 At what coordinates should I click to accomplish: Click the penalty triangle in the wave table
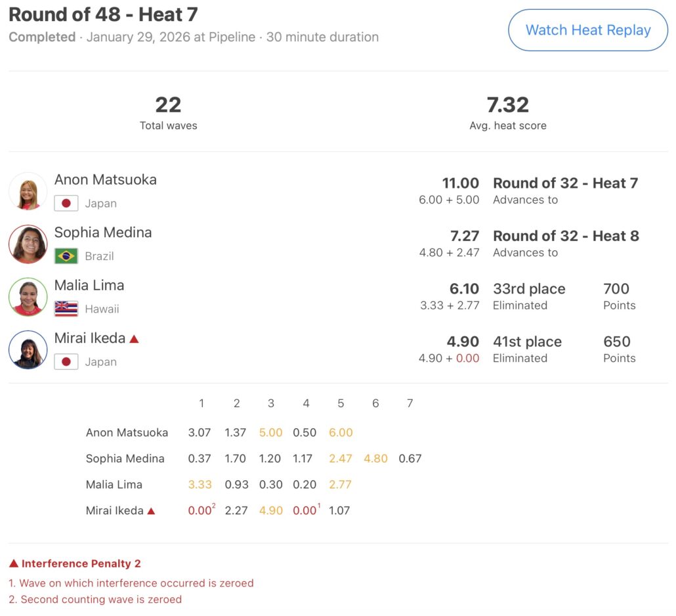pos(152,510)
